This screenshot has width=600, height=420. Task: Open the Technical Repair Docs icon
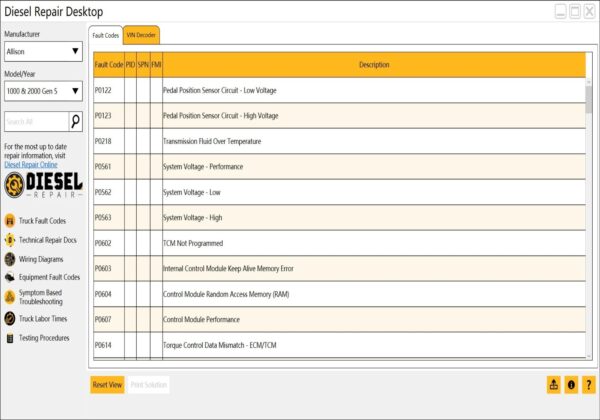[x=10, y=240]
